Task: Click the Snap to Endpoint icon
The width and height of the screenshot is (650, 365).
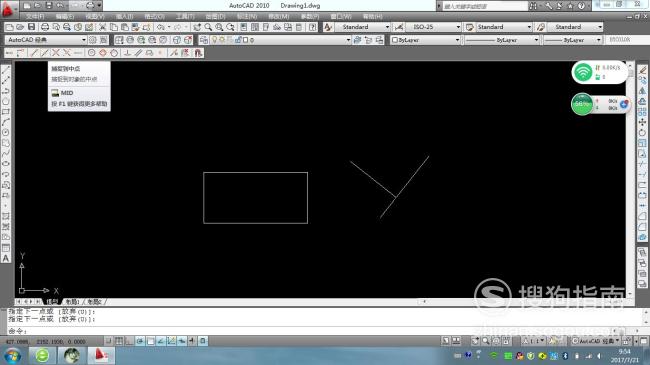Action: tap(34, 53)
